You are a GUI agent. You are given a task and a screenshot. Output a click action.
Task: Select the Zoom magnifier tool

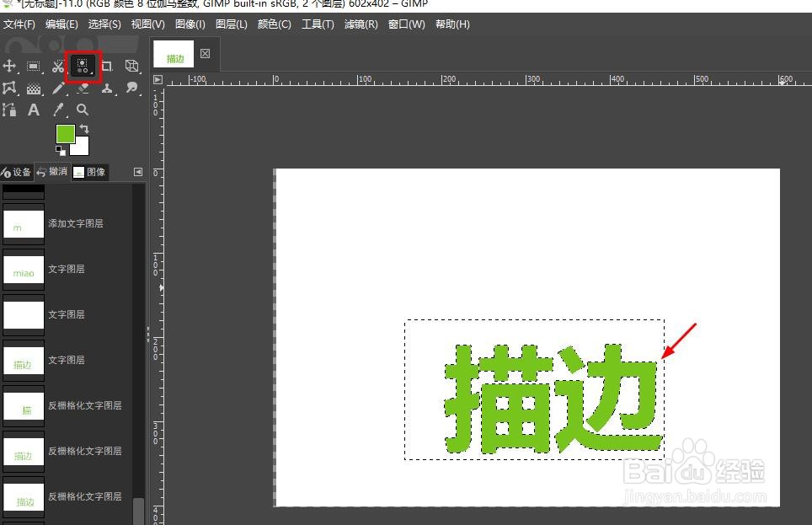point(83,110)
